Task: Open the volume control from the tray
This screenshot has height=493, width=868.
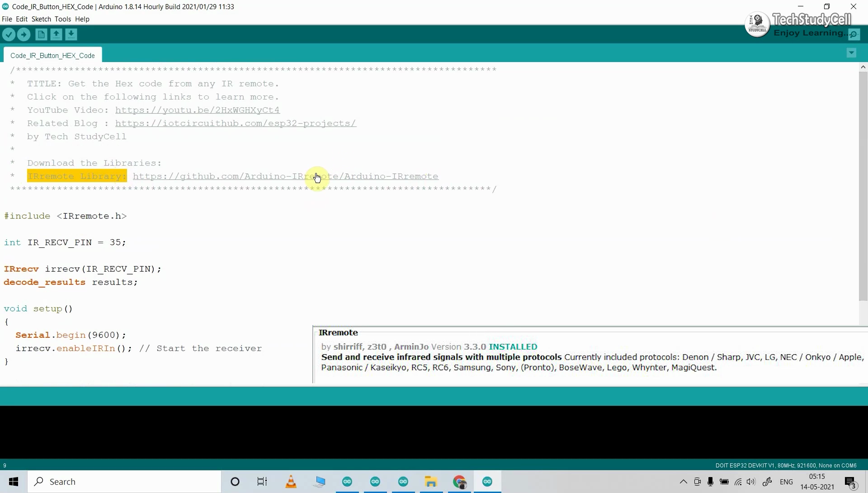Action: coord(751,481)
